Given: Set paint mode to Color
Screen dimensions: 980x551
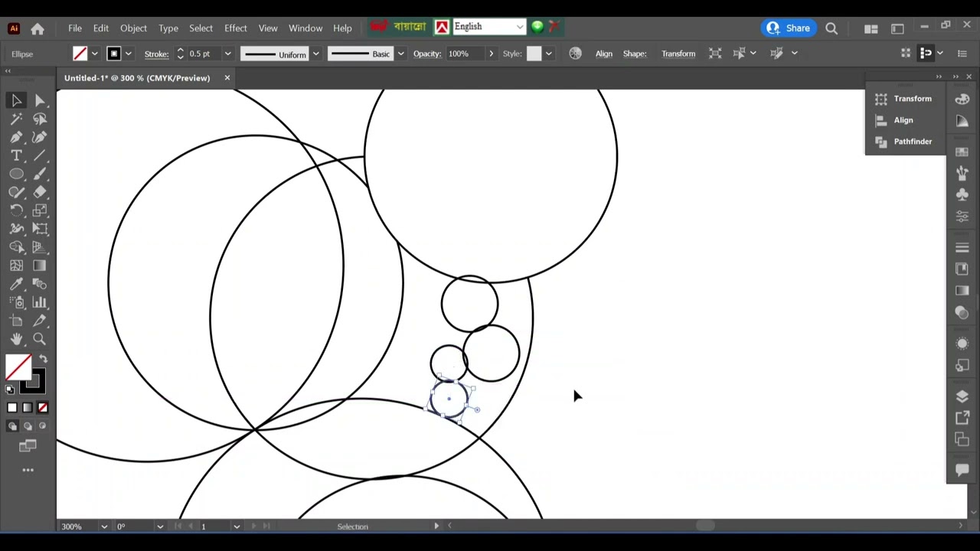Looking at the screenshot, I should pyautogui.click(x=12, y=408).
